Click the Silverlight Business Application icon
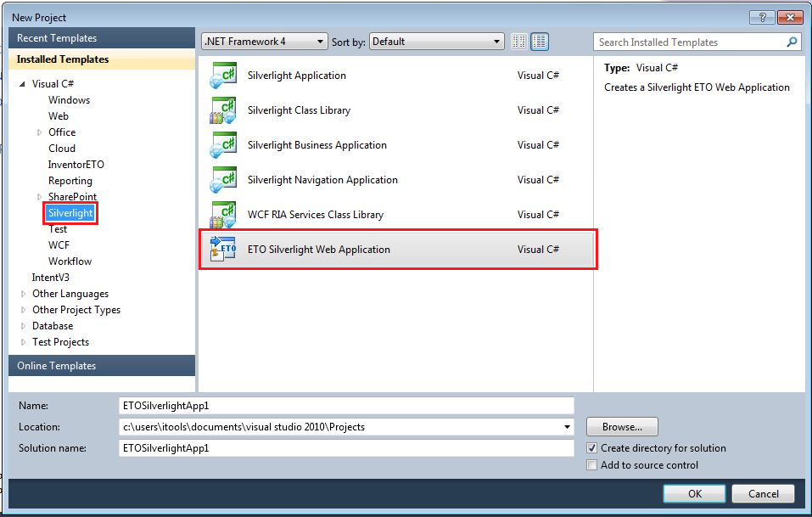812x517 pixels. click(x=222, y=145)
